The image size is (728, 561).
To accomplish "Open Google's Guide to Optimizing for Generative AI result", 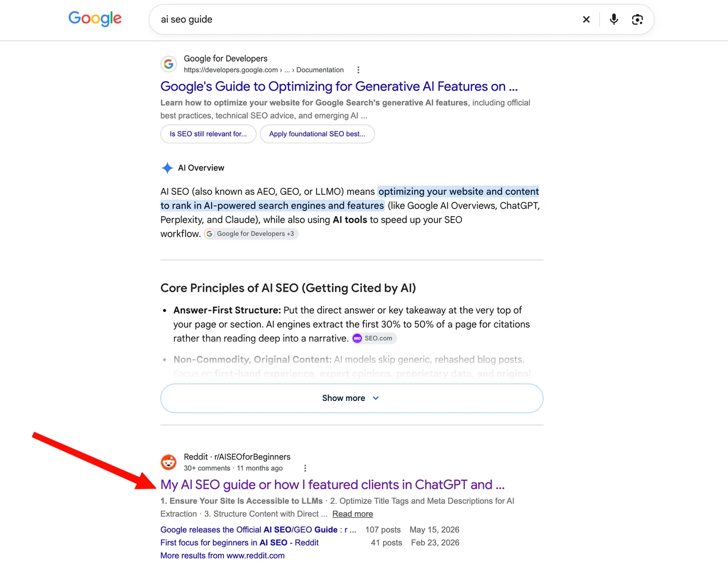I will coord(339,86).
